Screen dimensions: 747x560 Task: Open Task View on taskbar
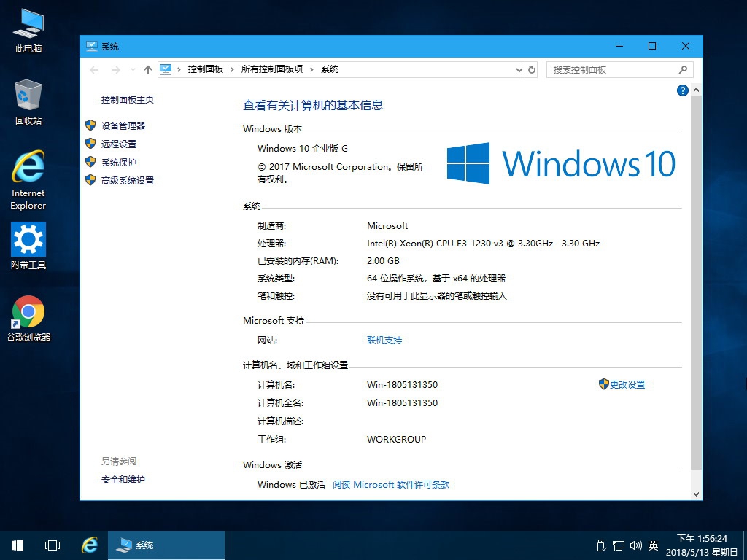tap(53, 545)
